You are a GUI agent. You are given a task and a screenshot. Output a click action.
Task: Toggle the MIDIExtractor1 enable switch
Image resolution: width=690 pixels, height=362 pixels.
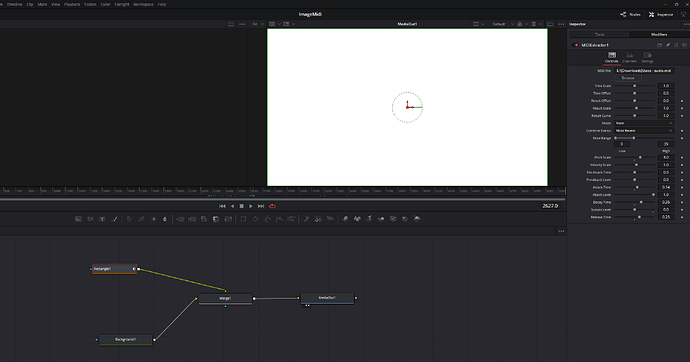pos(576,45)
